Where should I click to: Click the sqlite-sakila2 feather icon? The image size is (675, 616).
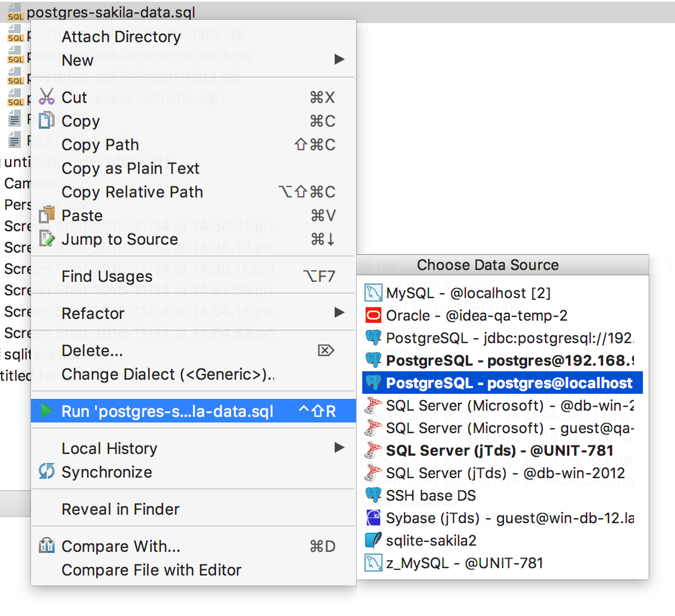(x=373, y=541)
